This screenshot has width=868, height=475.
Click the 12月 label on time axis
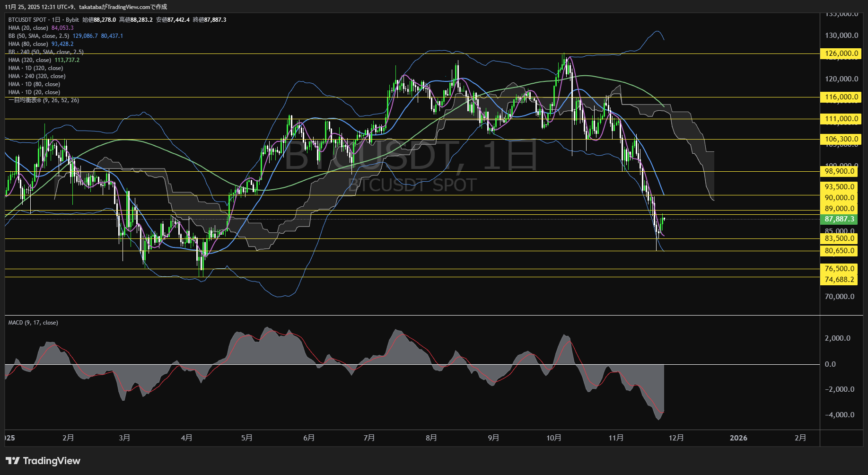tap(676, 438)
